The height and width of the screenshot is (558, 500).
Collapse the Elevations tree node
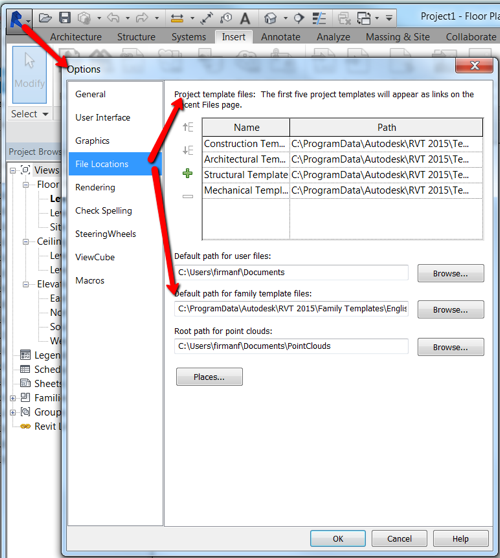(x=26, y=284)
